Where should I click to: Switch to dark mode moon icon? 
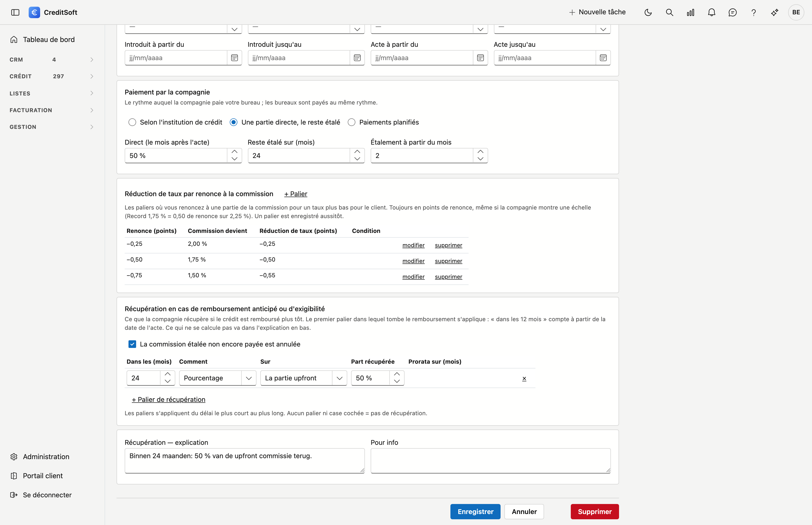click(648, 12)
